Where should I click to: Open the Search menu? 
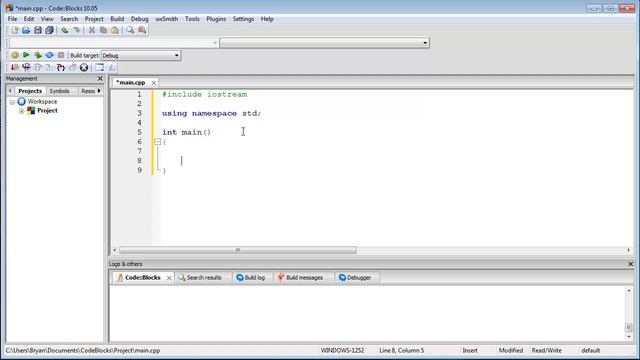(x=69, y=19)
